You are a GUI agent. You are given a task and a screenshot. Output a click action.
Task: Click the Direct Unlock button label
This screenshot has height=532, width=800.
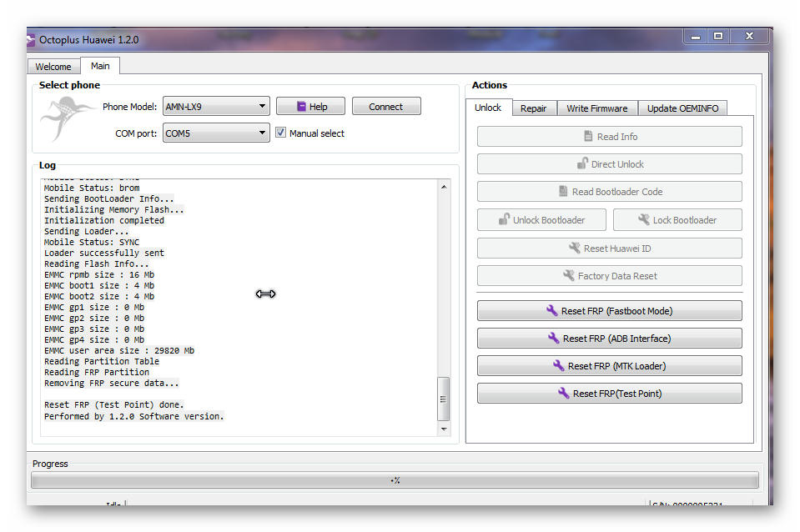tap(617, 164)
